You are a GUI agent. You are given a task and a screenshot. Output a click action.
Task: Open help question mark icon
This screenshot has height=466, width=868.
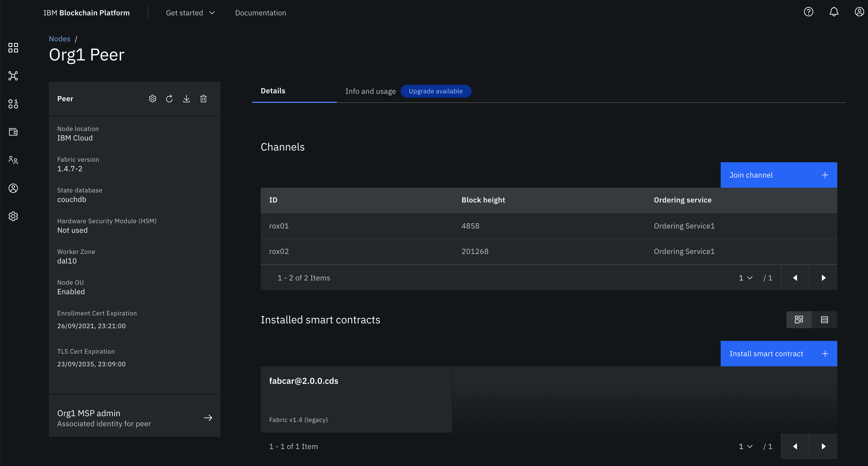point(808,12)
